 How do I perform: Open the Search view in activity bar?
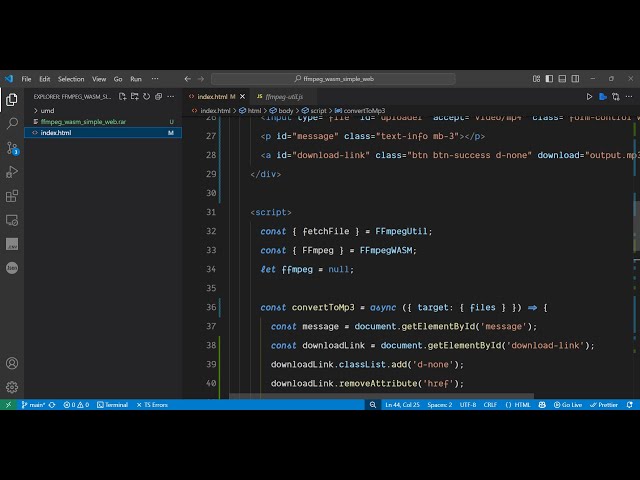pos(12,123)
